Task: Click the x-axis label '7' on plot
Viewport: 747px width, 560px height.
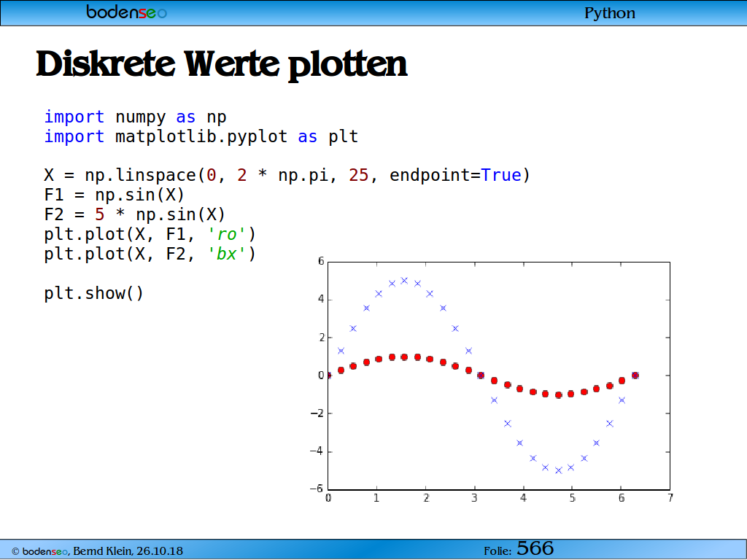Action: (670, 498)
